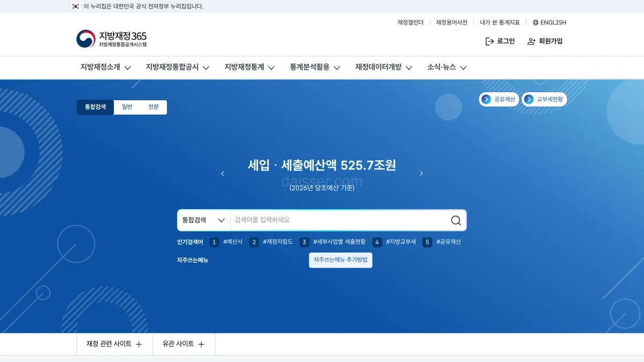Expand the 소식·뉴스 menu
644x362 pixels.
pos(447,68)
